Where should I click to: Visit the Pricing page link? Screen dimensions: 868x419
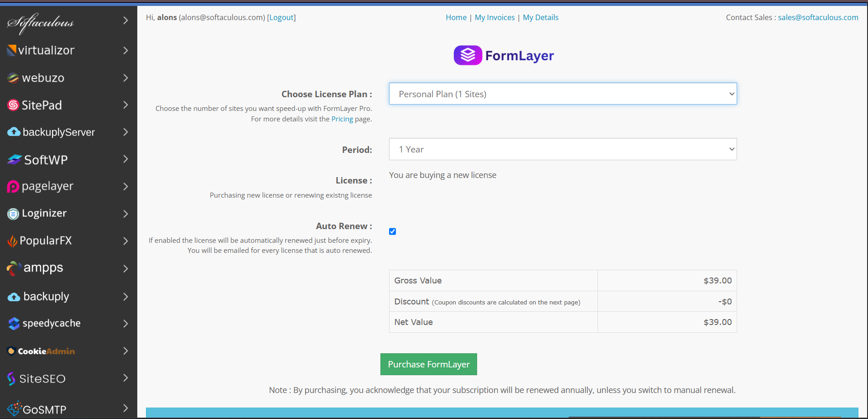click(x=342, y=119)
